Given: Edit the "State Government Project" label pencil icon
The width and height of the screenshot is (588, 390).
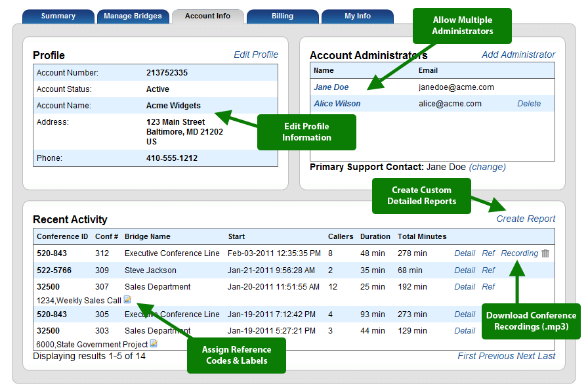Looking at the screenshot, I should click(x=152, y=342).
